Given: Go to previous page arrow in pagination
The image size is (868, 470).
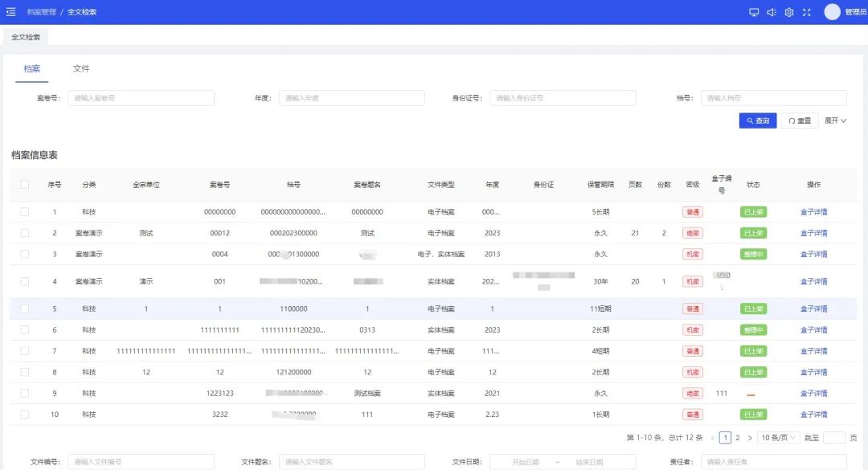Looking at the screenshot, I should [x=712, y=438].
